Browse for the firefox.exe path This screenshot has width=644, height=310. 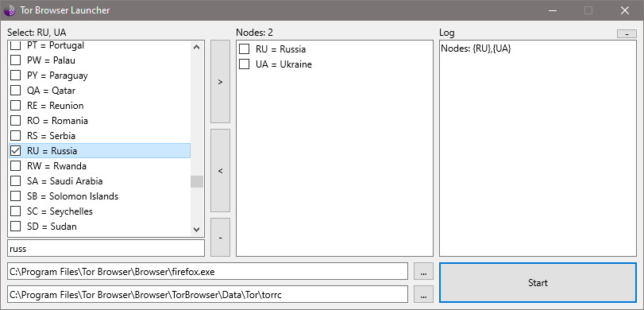pyautogui.click(x=423, y=272)
